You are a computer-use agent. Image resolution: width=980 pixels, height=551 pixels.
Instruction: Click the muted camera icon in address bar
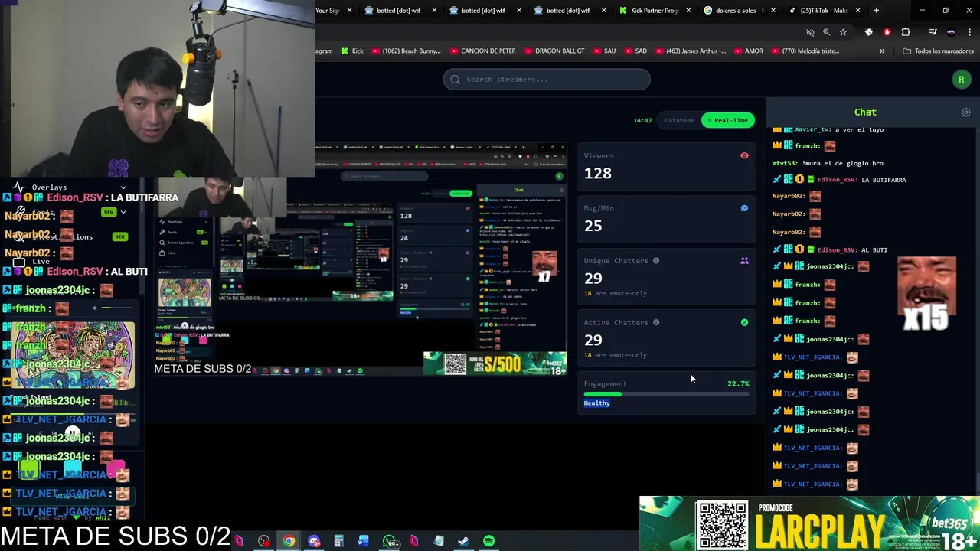coord(810,32)
